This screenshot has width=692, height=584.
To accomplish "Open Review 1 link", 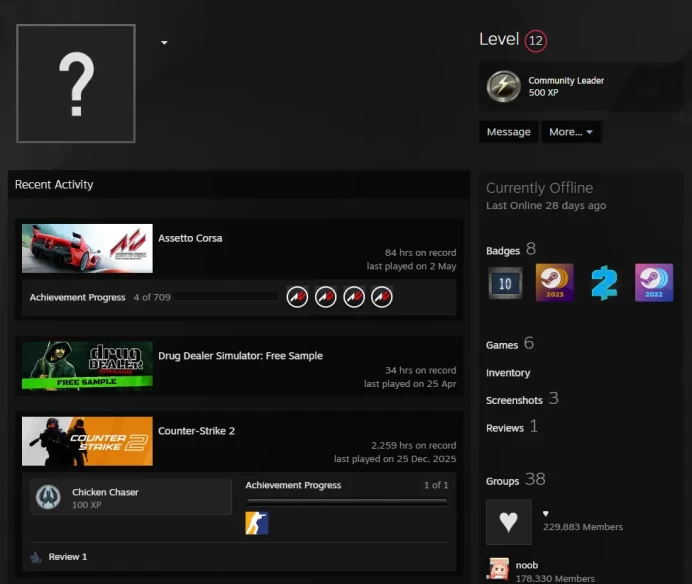I will (68, 557).
